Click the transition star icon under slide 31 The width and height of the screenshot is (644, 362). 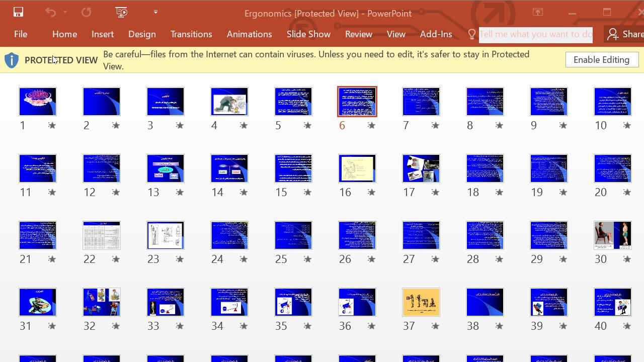[52, 326]
